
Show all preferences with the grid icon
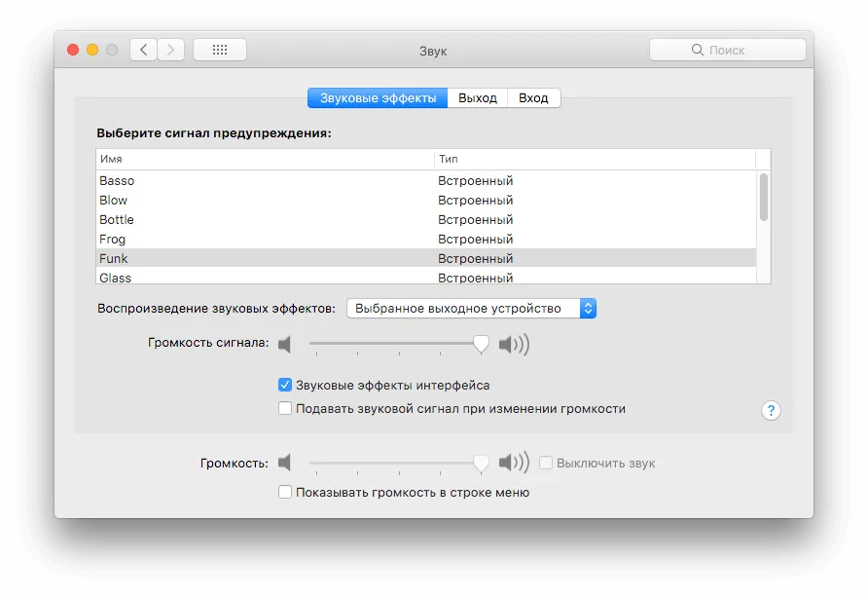point(220,50)
